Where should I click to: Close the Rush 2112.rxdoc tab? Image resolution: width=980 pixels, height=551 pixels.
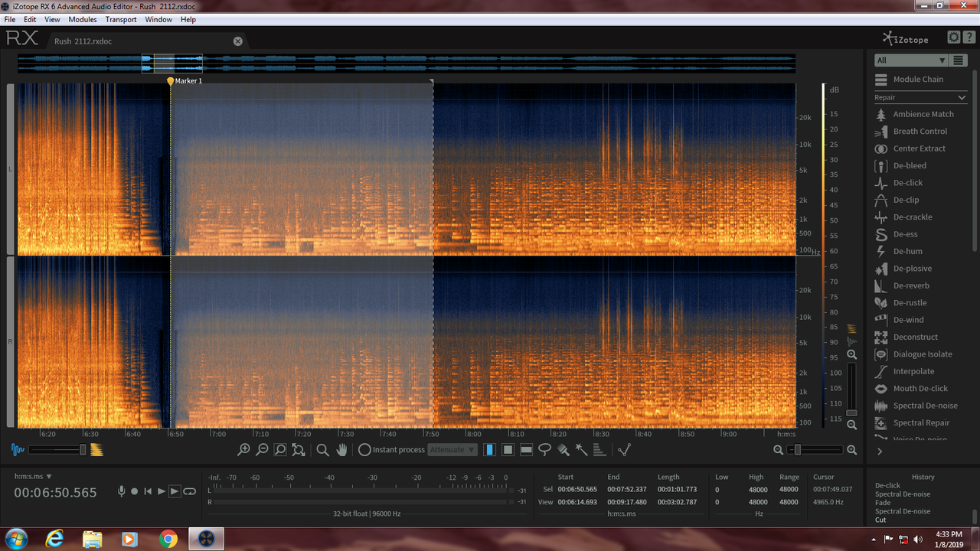238,41
